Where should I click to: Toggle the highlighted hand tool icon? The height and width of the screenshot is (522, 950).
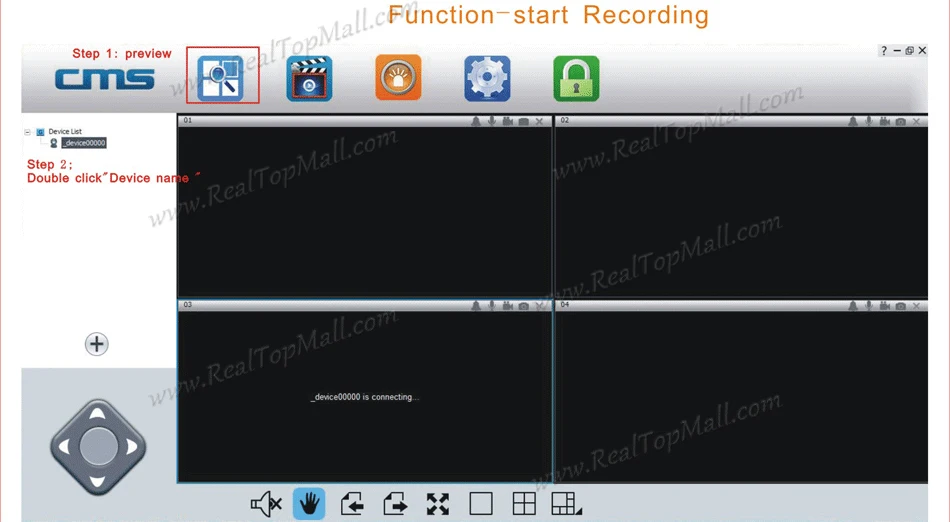(x=309, y=504)
